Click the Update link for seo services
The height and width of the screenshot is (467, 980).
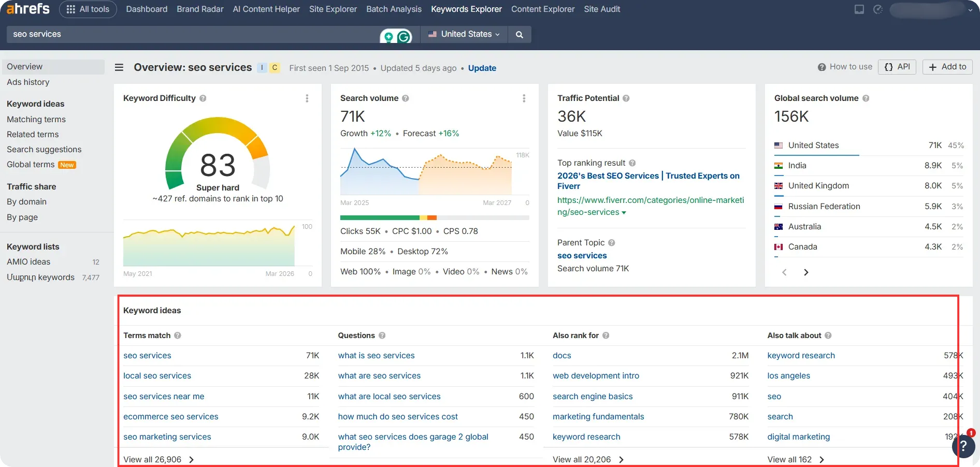click(x=482, y=68)
